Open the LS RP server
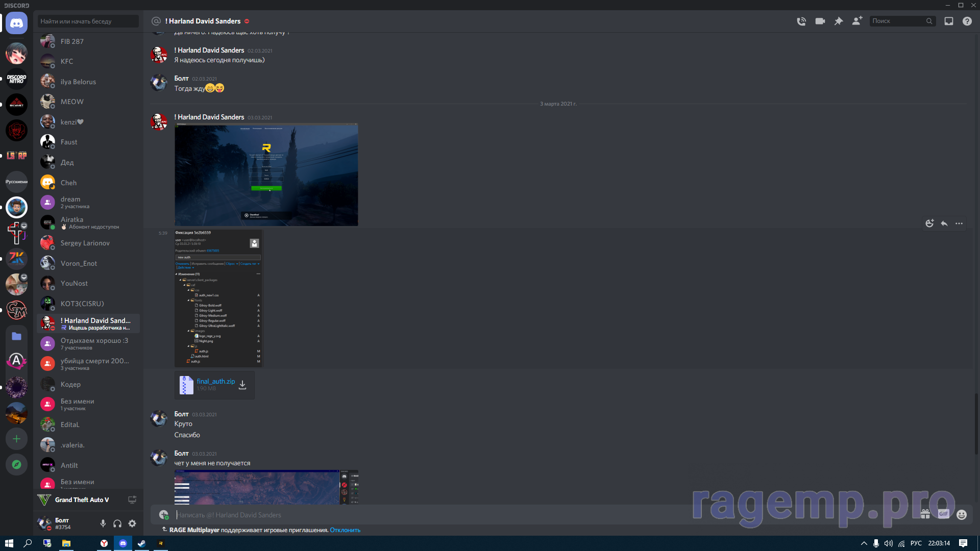 pos(16,156)
